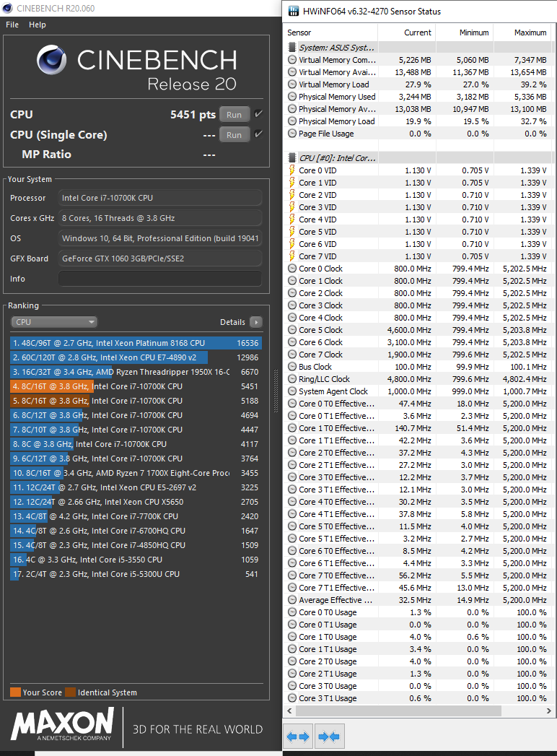This screenshot has height=756, width=557.
Task: Click the Sensor column header in HWiNFO
Action: click(x=331, y=32)
